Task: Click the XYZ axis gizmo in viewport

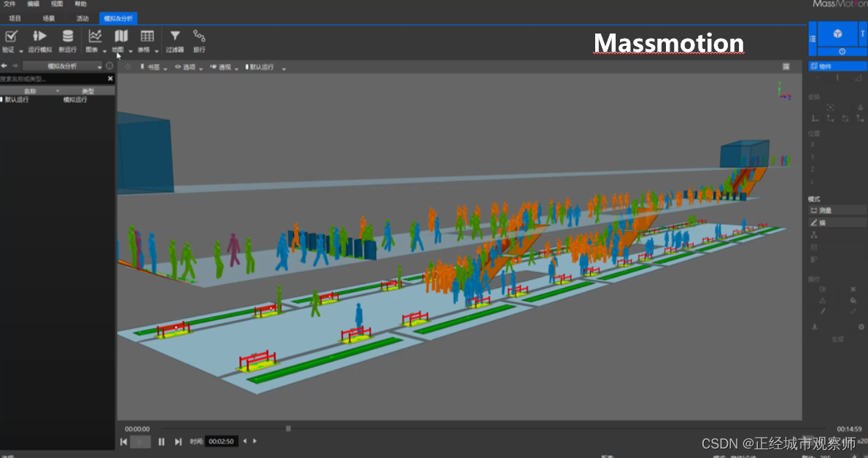Action: coord(783,91)
